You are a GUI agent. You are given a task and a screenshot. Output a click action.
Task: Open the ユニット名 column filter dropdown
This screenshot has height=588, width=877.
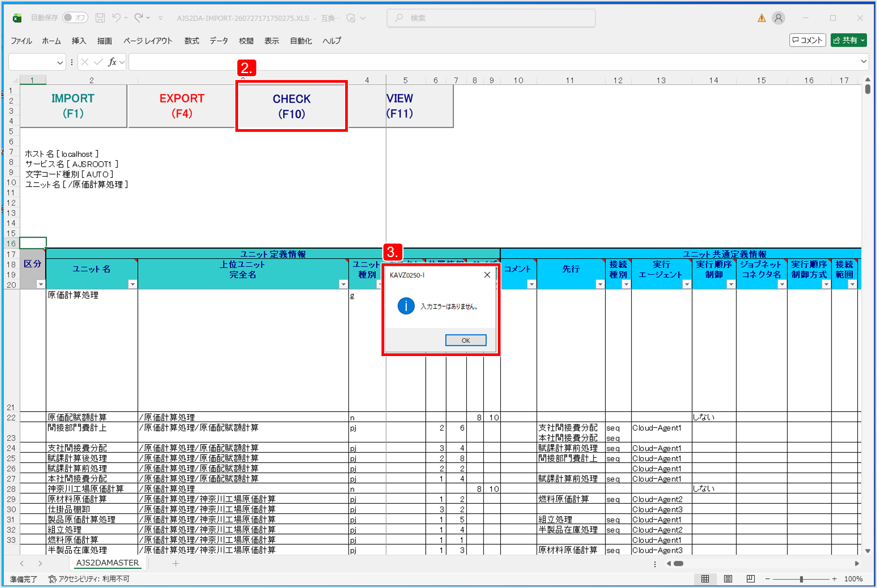[x=133, y=285]
